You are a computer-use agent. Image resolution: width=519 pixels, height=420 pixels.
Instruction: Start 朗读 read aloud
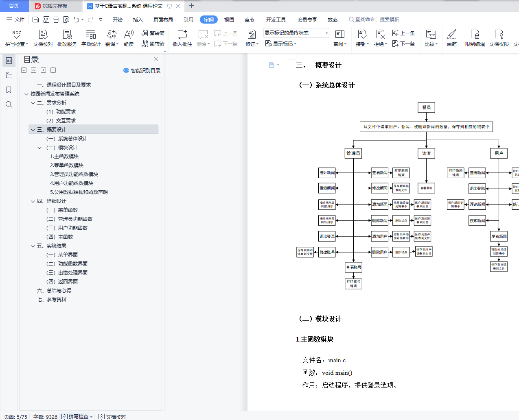[x=129, y=38]
